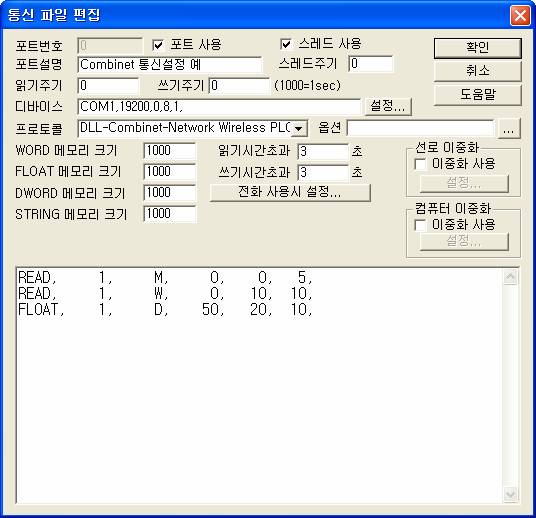
Task: Click the 스레드주기 input field
Action: coord(371,64)
